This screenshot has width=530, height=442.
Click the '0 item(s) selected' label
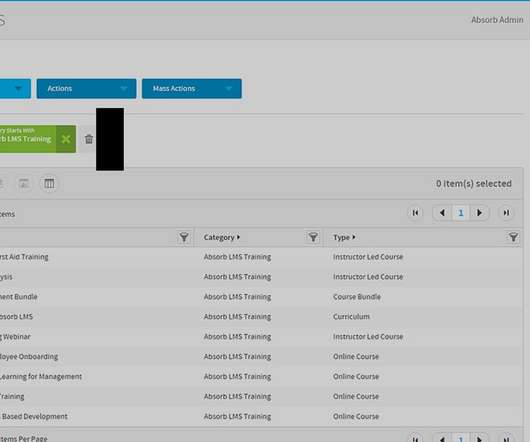click(474, 183)
